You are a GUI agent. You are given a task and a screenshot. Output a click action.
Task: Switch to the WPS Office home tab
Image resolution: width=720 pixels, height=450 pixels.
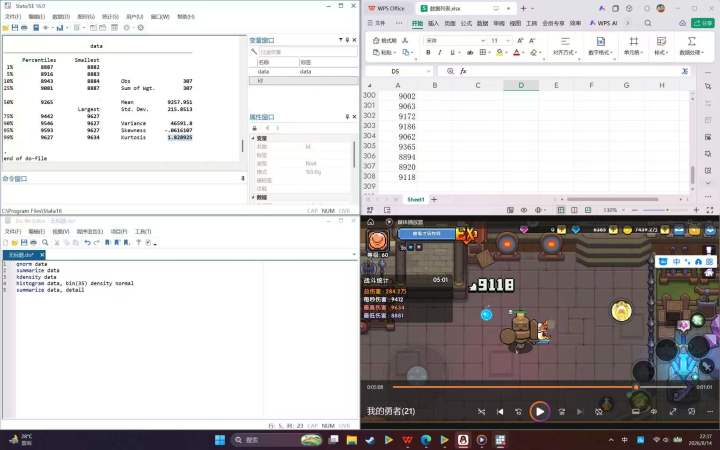(386, 8)
